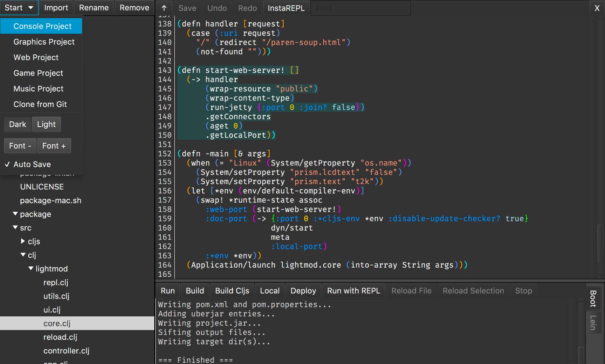
Task: Trigger Undo in the toolbar
Action: 217,8
